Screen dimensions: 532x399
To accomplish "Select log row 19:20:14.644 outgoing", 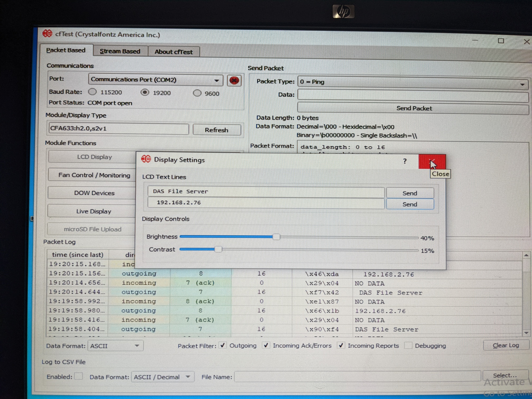I will (284, 292).
